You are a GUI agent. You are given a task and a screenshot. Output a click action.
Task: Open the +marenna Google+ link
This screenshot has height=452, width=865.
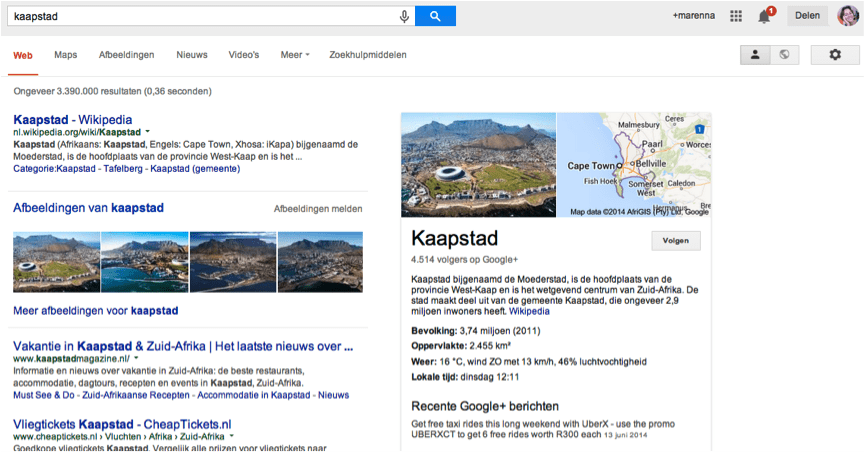click(693, 16)
